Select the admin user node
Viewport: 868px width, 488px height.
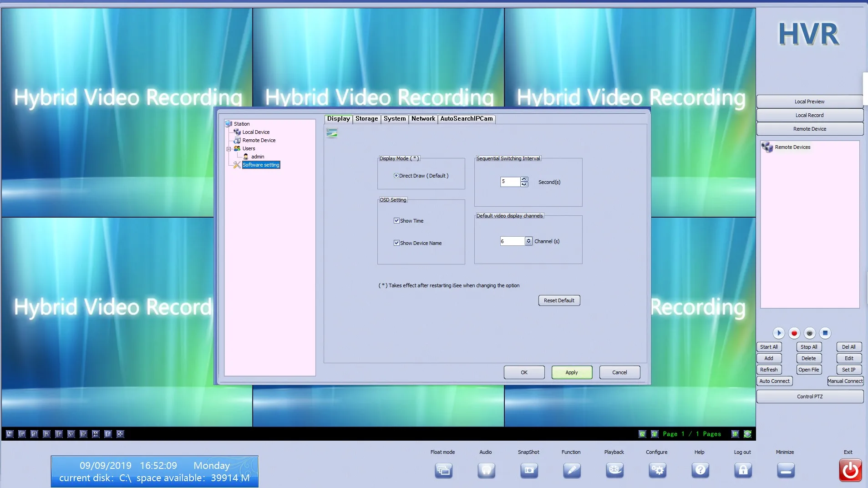point(258,157)
